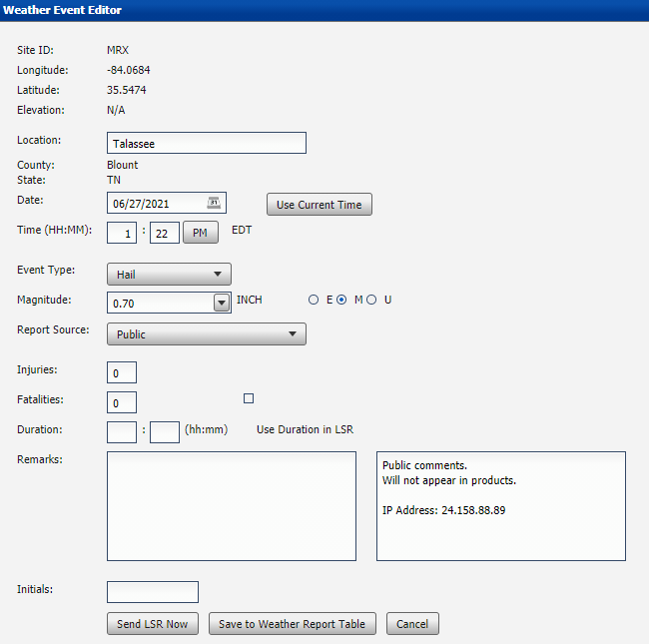The height and width of the screenshot is (644, 649).
Task: Expand the Magnitude dropdown arrow
Action: tap(222, 303)
